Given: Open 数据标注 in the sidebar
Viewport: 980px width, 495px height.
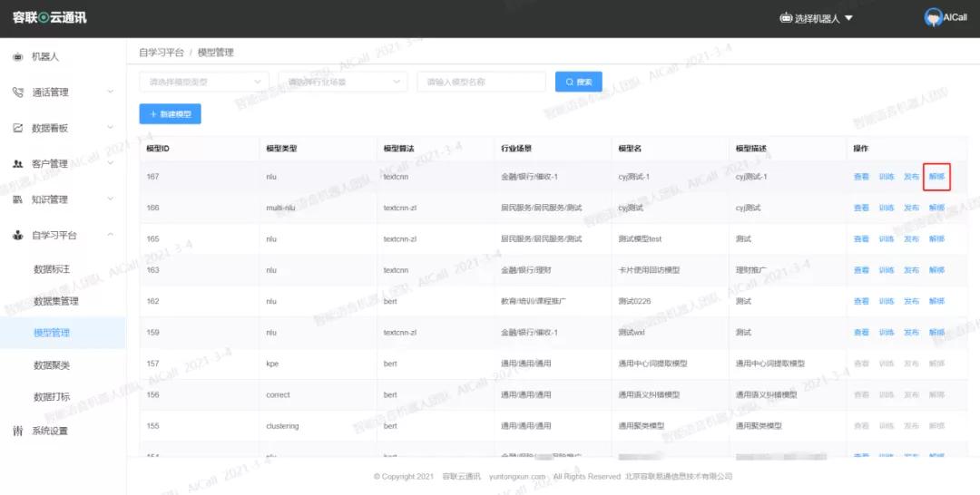Looking at the screenshot, I should click(52, 269).
